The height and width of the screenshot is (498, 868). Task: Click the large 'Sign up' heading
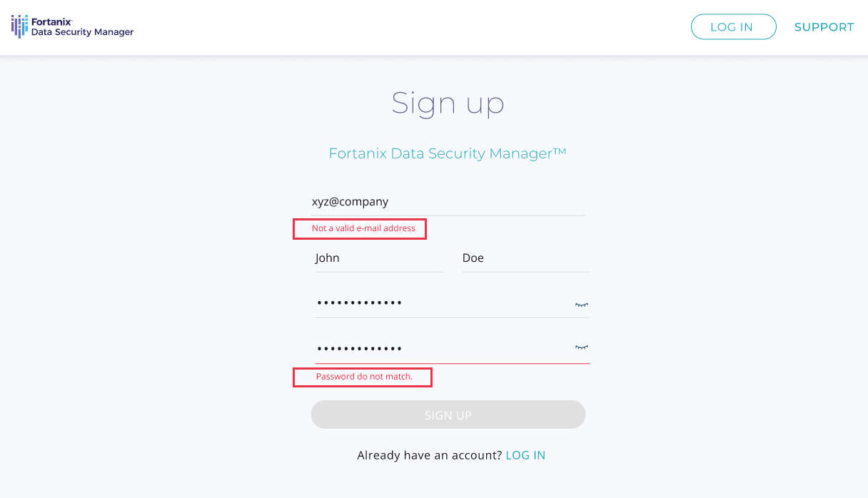pyautogui.click(x=448, y=103)
